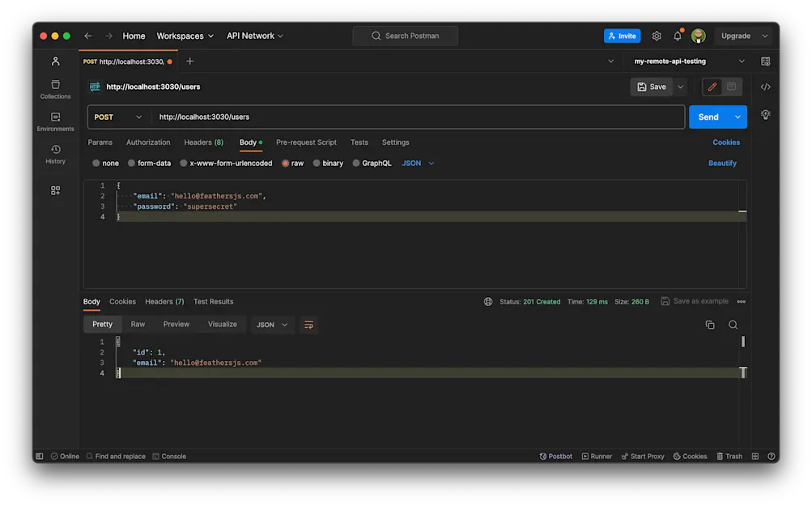Screen dimensions: 812x506
Task: Open the Console from the status bar
Action: (169, 455)
